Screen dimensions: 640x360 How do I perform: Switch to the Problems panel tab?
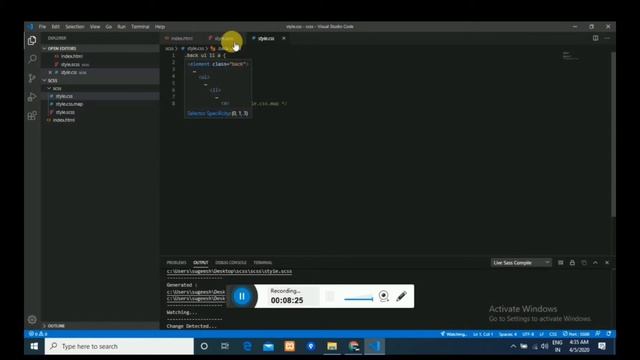point(176,262)
